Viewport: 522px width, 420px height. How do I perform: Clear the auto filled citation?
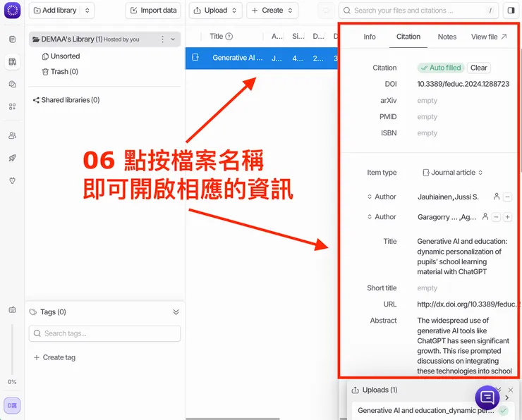(x=479, y=68)
